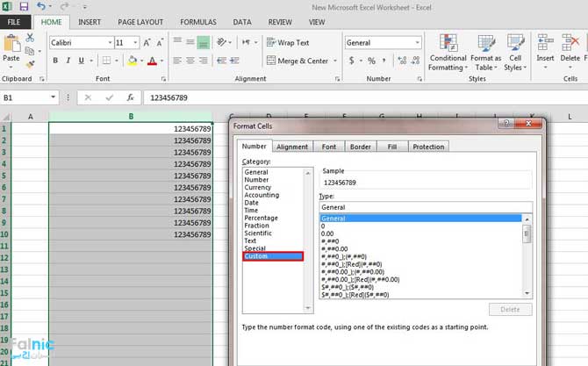Expand the General number format dropdown

(416, 42)
